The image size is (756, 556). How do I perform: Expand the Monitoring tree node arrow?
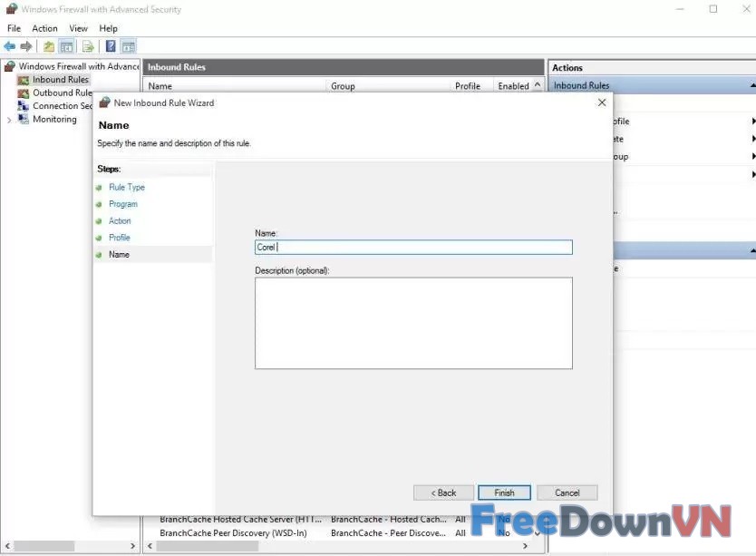[10, 120]
